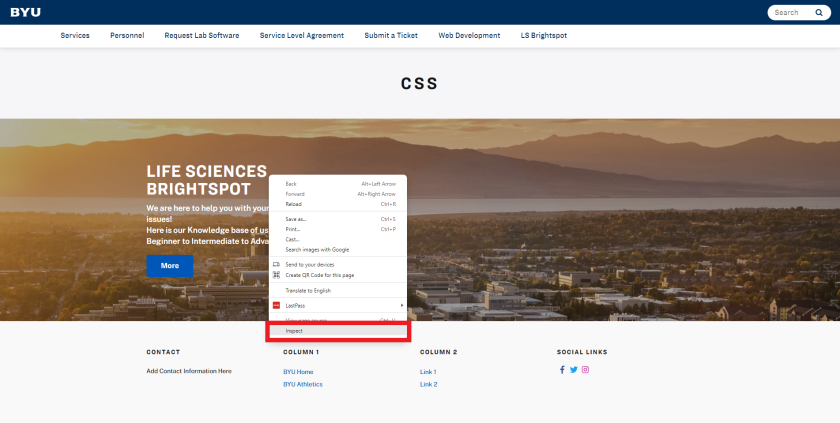Click the QR code icon in menu
Image resolution: width=840 pixels, height=423 pixels.
pos(277,275)
